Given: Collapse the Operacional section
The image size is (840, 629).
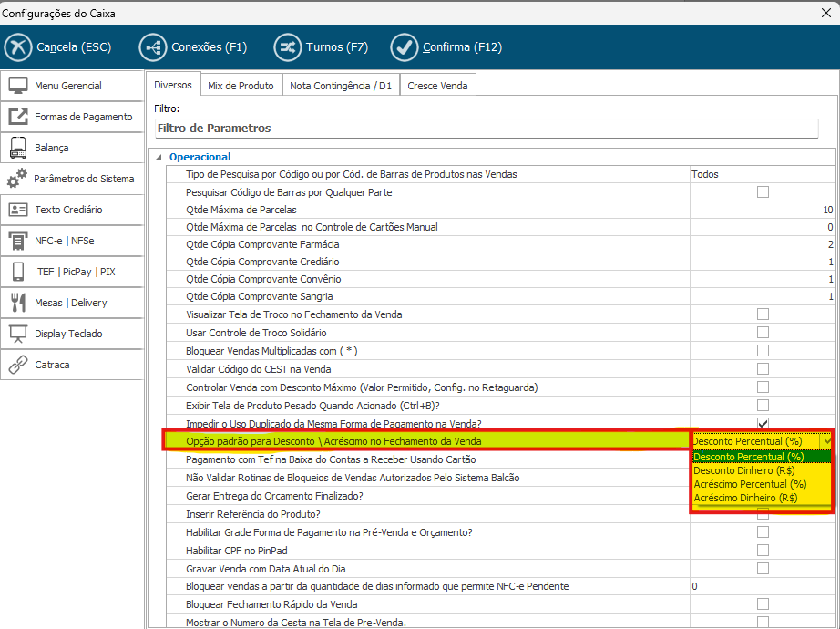Looking at the screenshot, I should click(161, 157).
